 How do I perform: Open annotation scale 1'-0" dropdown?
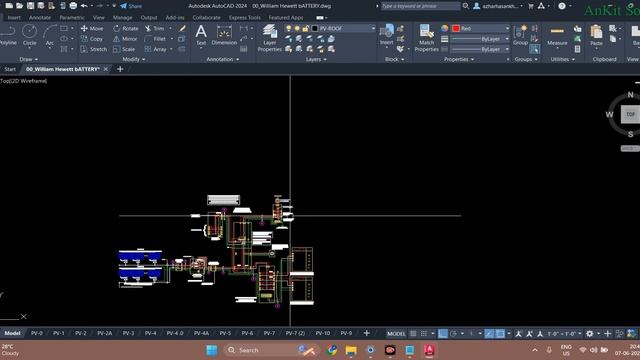[x=564, y=333]
